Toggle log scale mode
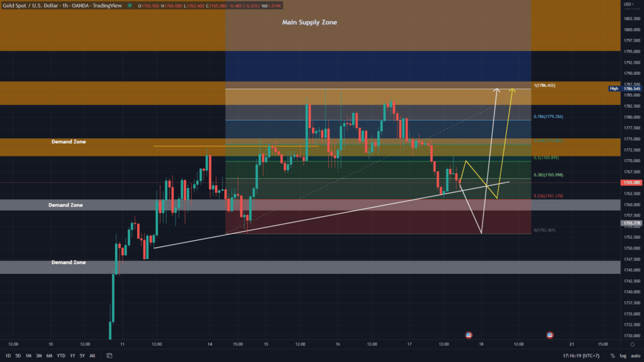This screenshot has height=362, width=644. [623, 356]
